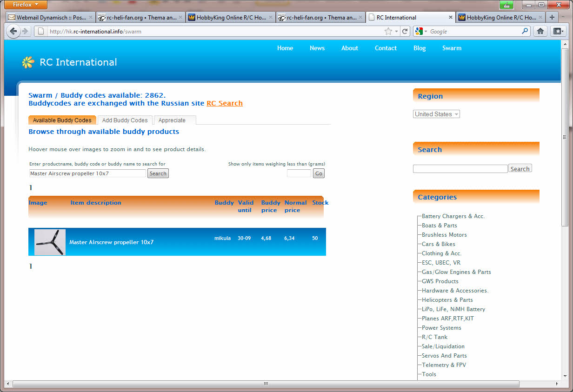Viewport: 573px width, 392px height.
Task: Reload the current page
Action: point(405,32)
